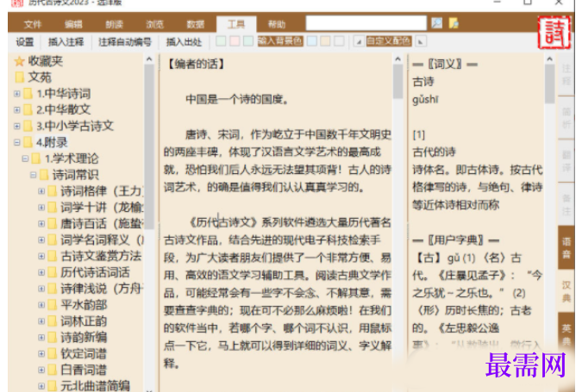
Task: Click the folder icon of 唐诗百话
Action: (53, 224)
